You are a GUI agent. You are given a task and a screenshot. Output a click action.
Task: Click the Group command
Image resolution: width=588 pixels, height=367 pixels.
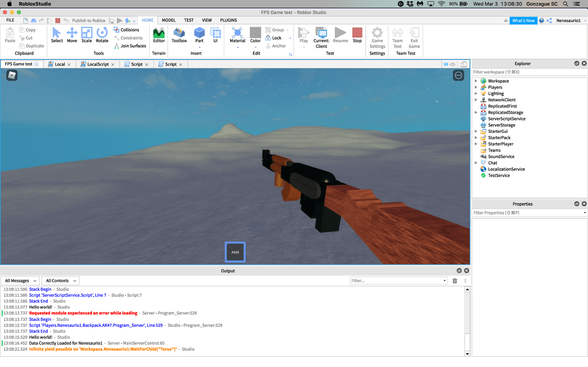275,30
